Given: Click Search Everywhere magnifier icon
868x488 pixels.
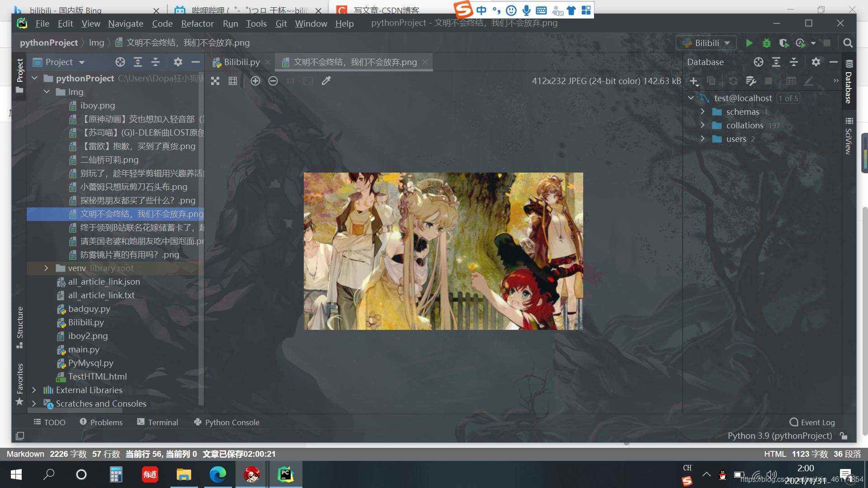Looking at the screenshot, I should 848,43.
